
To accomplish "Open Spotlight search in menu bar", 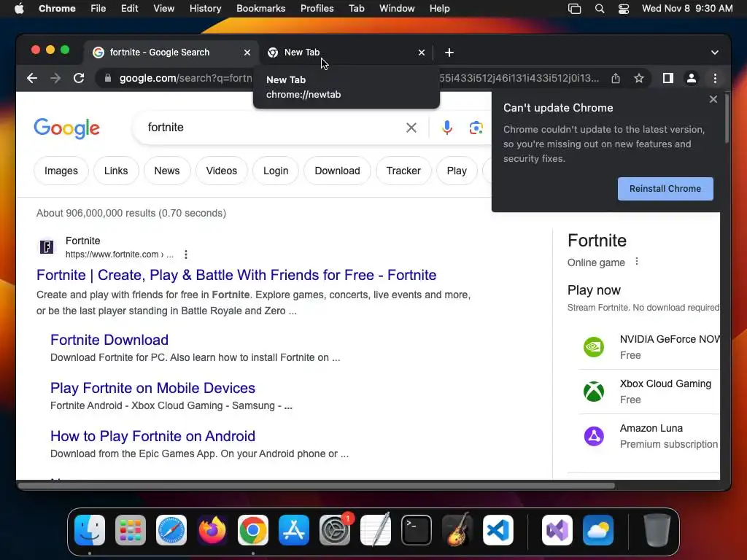I will 600,9.
